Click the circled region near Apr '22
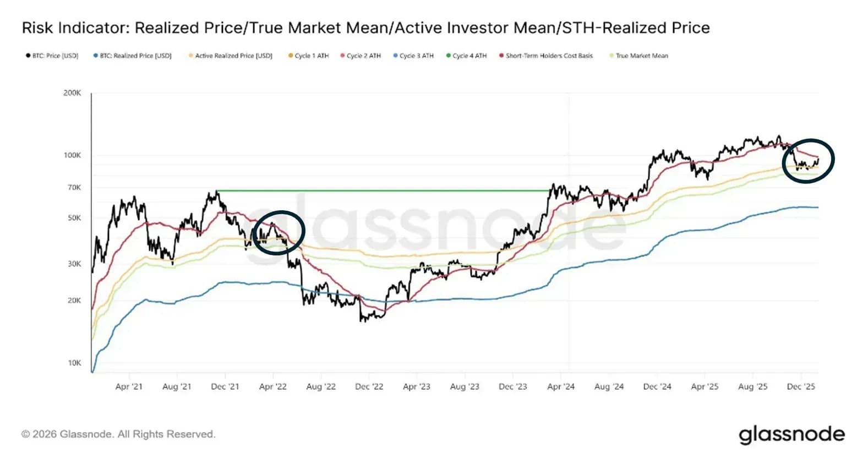The height and width of the screenshot is (458, 868). coord(279,232)
